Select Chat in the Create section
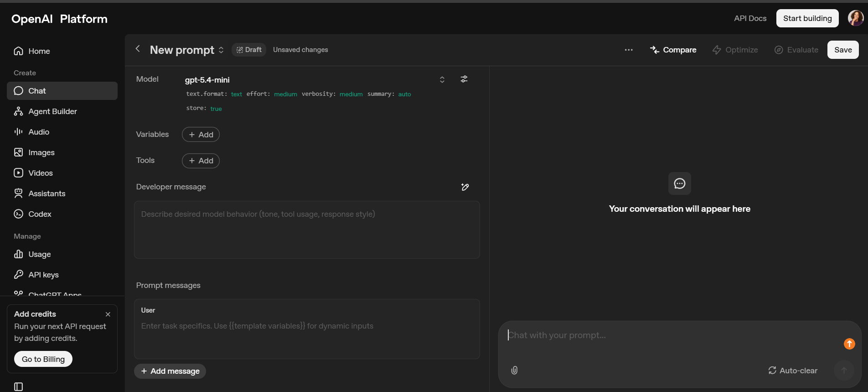Screen dimensions: 868x392 [x=62, y=91]
